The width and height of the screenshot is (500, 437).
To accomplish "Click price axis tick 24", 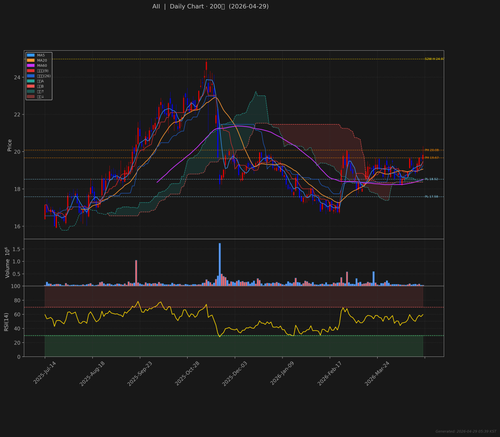I will (x=17, y=77).
